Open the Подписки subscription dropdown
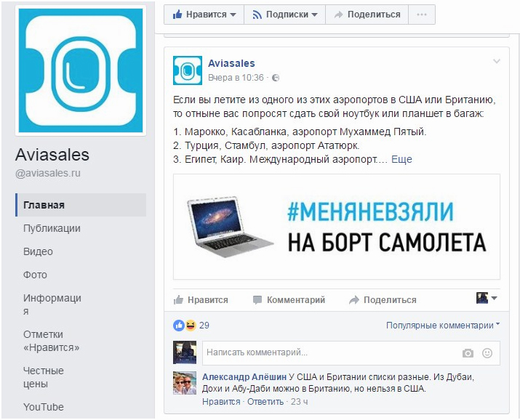The height and width of the screenshot is (420, 520). 285,15
